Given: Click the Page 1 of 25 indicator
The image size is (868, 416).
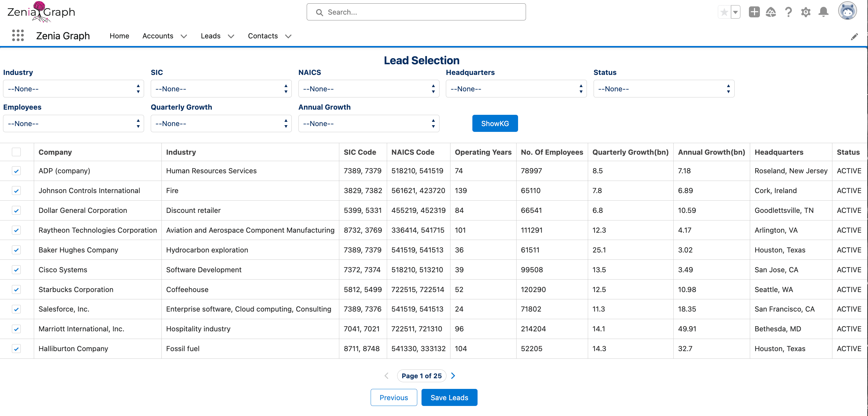Looking at the screenshot, I should [x=422, y=376].
